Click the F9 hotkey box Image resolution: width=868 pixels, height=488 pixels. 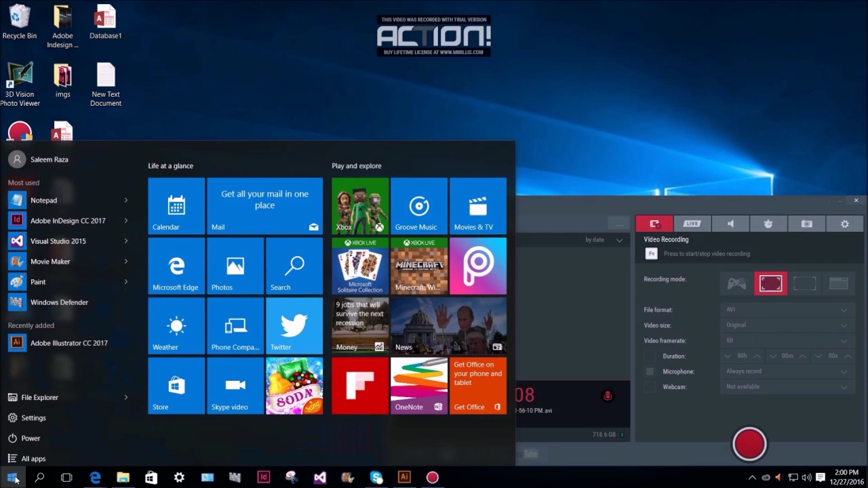point(651,253)
